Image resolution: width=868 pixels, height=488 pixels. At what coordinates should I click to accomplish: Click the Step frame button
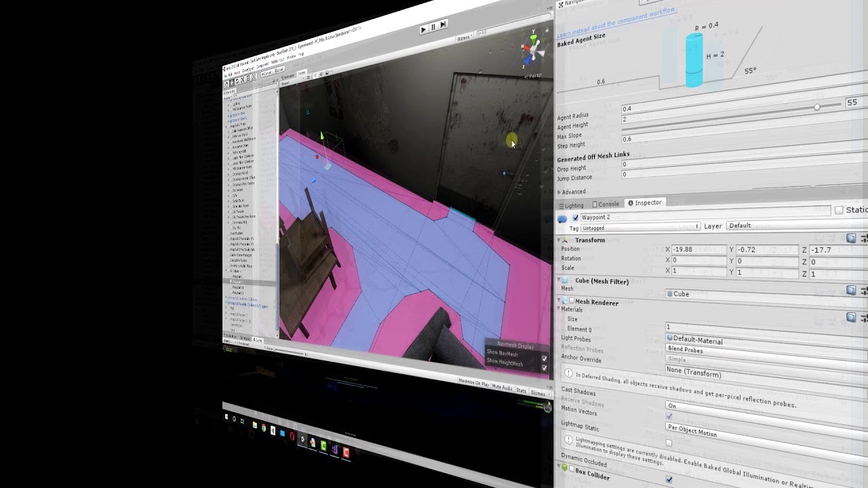point(443,25)
